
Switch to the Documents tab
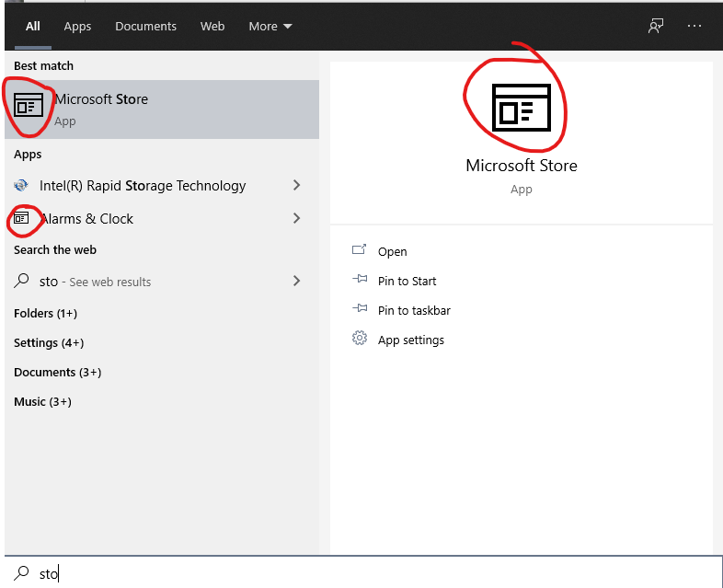click(x=144, y=27)
